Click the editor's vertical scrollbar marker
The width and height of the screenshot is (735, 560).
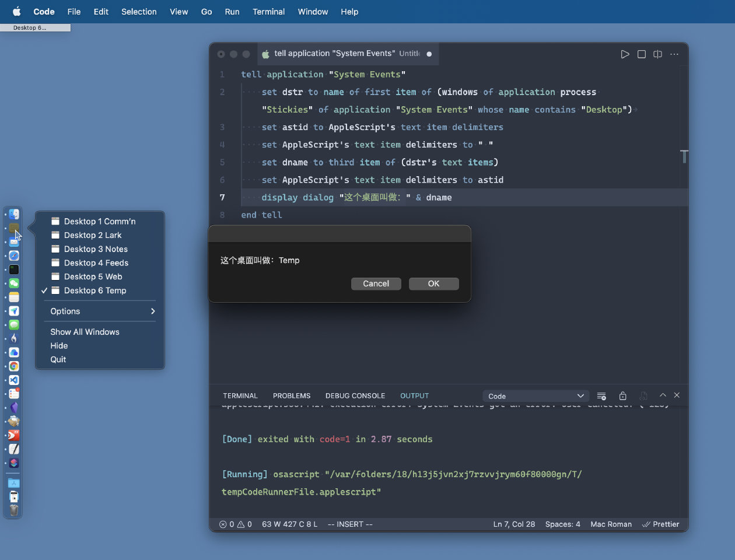tap(684, 156)
